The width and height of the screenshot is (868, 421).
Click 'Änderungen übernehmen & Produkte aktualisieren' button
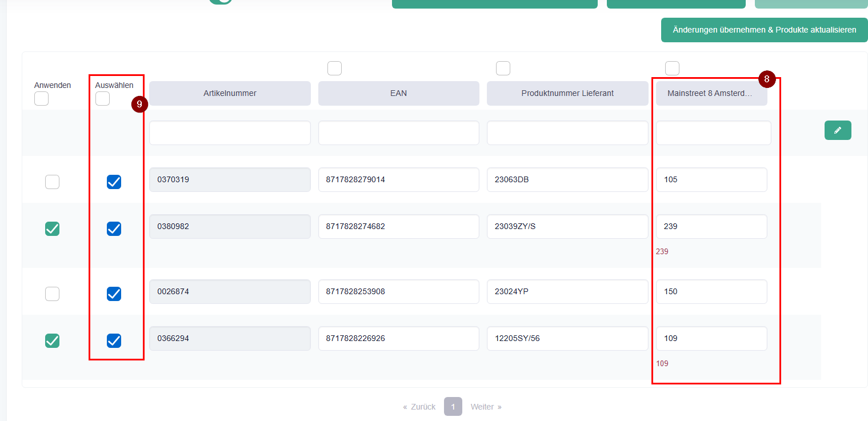click(x=764, y=30)
